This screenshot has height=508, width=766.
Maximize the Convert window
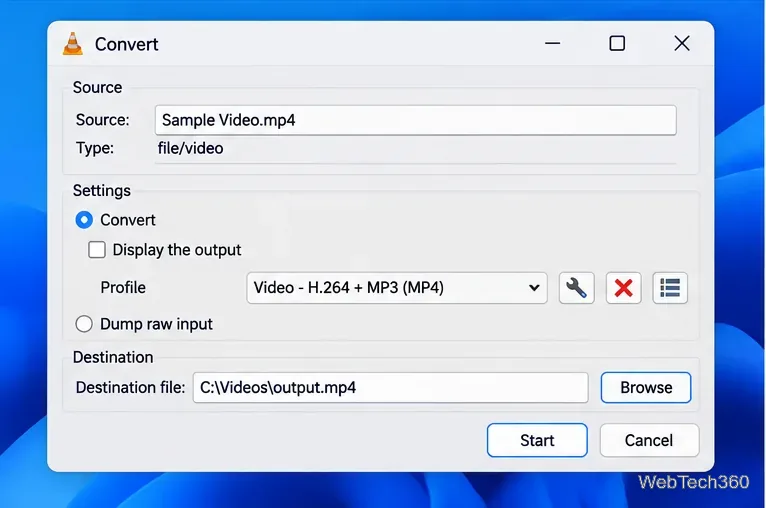tap(617, 43)
